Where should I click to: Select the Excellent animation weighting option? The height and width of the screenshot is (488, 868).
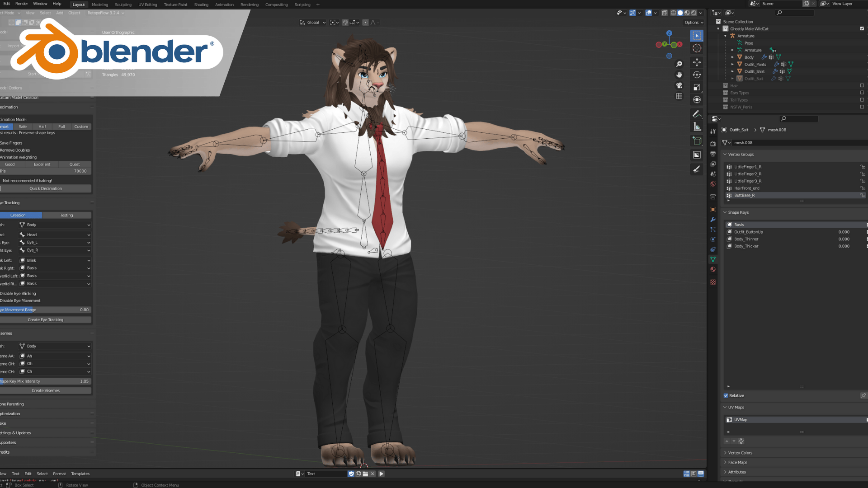pyautogui.click(x=42, y=164)
